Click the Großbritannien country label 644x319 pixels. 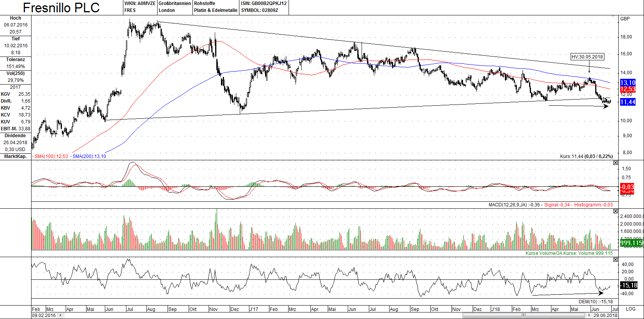pyautogui.click(x=175, y=3)
